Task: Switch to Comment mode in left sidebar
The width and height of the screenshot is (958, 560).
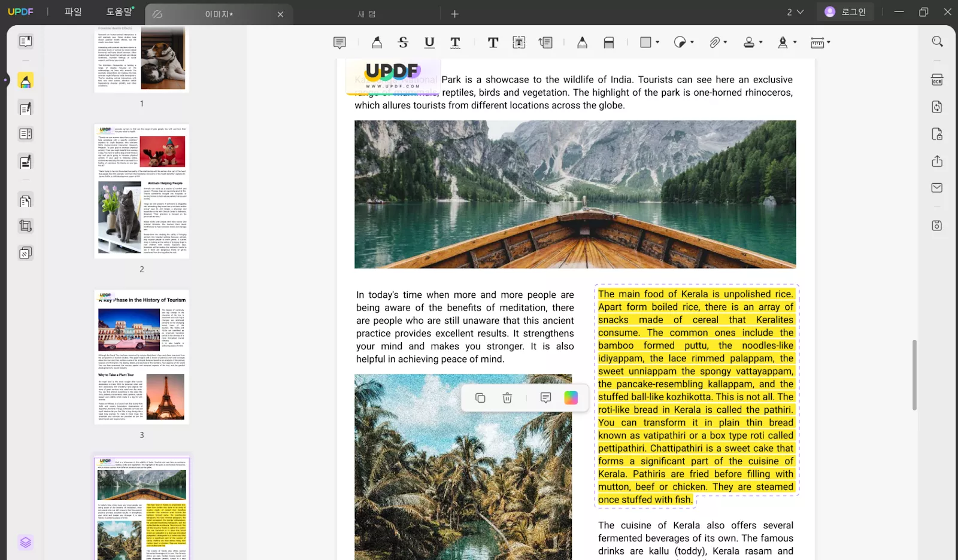Action: 25,81
